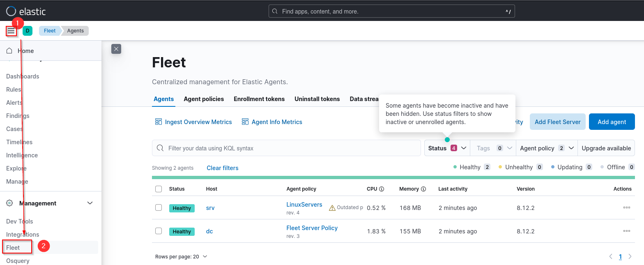This screenshot has width=644, height=265.
Task: Switch to the Agent policies tab
Action: (204, 99)
